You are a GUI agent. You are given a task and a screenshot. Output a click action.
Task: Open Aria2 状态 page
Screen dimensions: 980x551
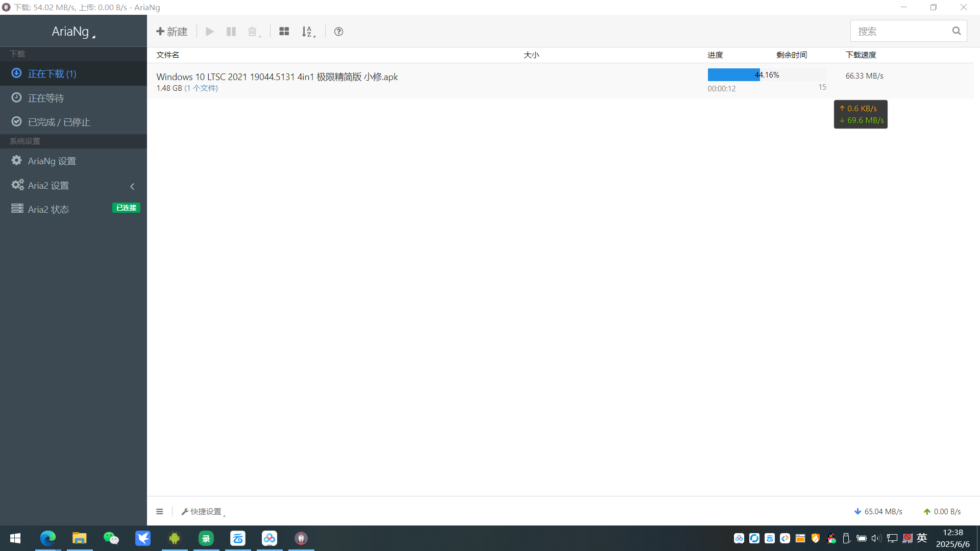[x=73, y=209]
